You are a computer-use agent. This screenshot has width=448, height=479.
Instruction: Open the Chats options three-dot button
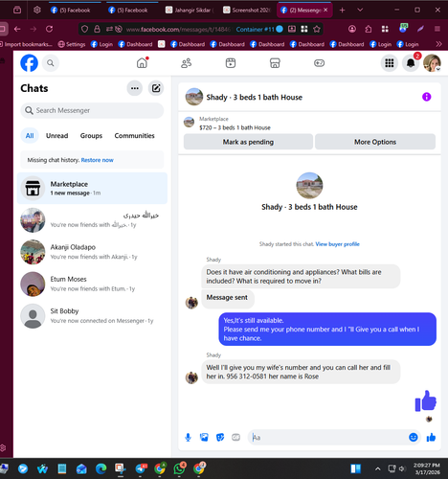[135, 88]
